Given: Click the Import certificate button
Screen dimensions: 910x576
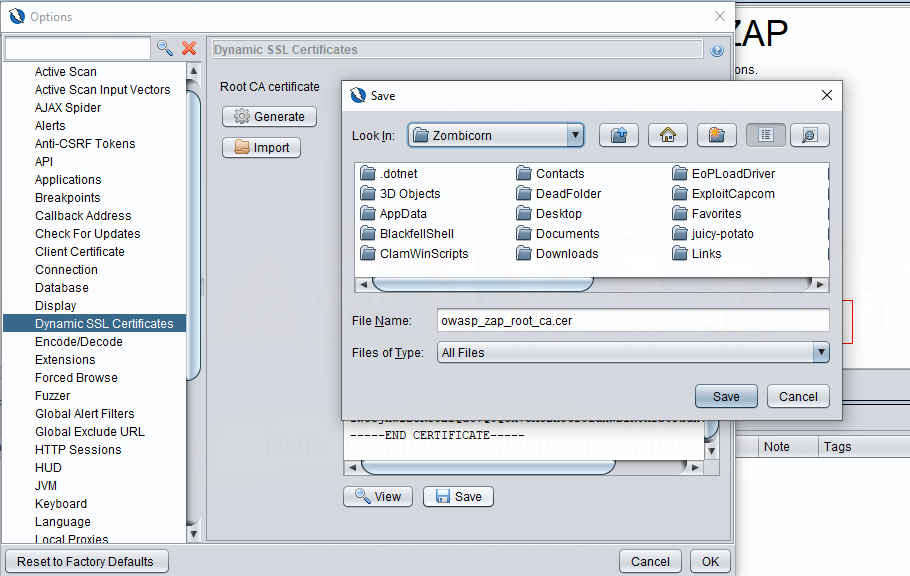Looking at the screenshot, I should pos(261,148).
